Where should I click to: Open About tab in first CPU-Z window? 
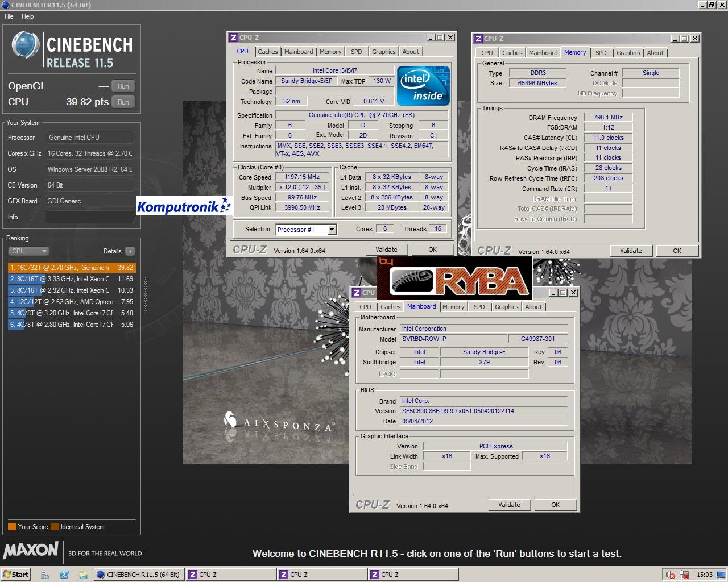click(x=411, y=52)
